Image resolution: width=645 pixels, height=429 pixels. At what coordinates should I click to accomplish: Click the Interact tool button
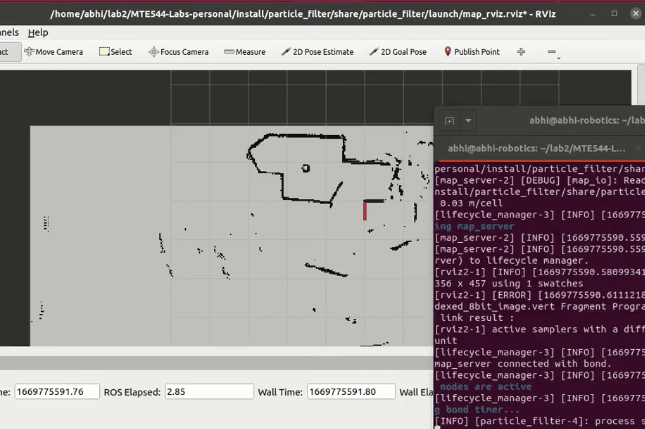tap(10, 52)
